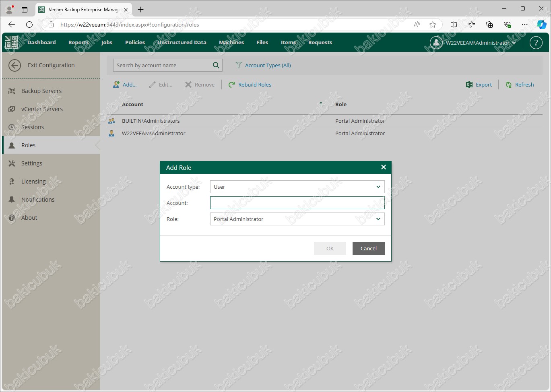Click the Exit Configuration back arrow icon

(14, 65)
